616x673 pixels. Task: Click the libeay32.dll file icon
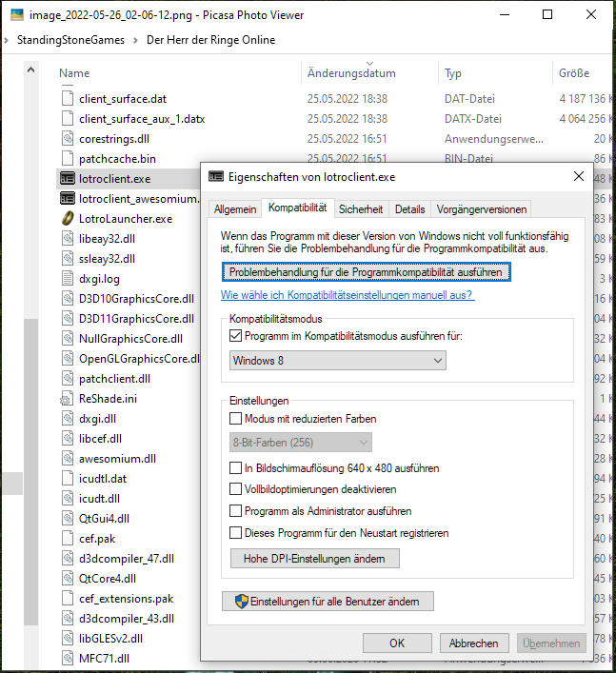coord(68,239)
